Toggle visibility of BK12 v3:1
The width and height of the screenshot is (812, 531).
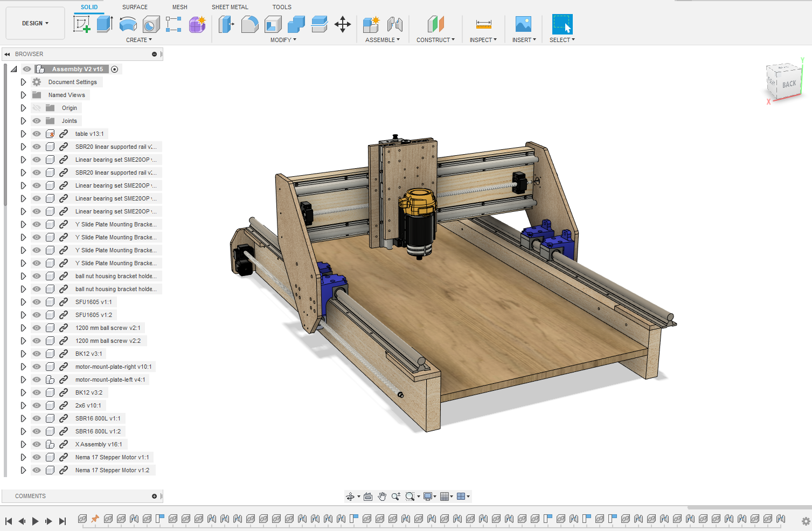(37, 354)
